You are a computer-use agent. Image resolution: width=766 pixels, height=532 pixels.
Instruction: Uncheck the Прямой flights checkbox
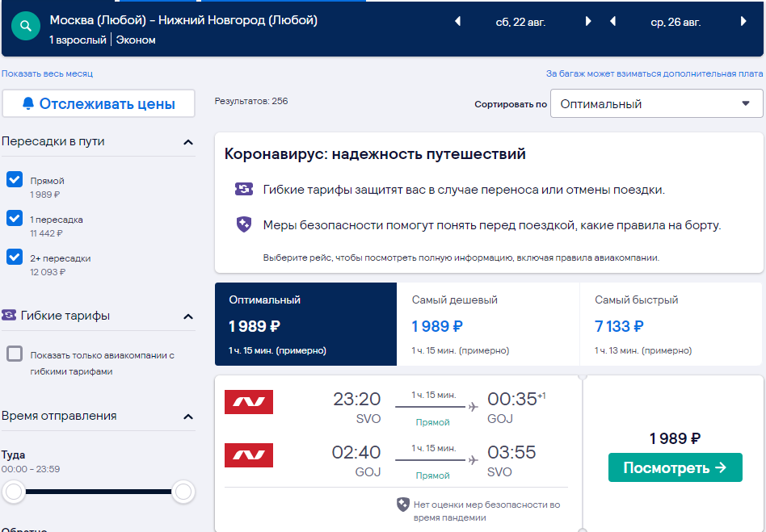[x=15, y=179]
